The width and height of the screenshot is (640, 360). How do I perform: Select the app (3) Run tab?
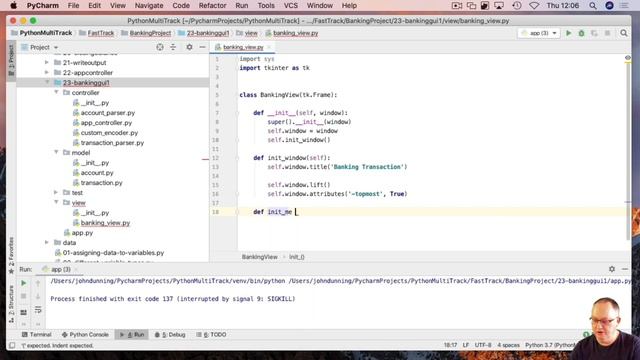pyautogui.click(x=61, y=269)
